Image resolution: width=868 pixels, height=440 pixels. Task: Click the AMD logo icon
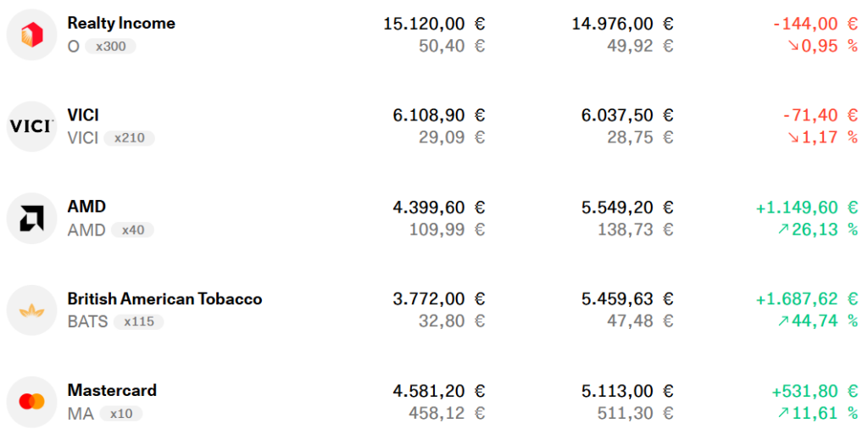pos(31,219)
